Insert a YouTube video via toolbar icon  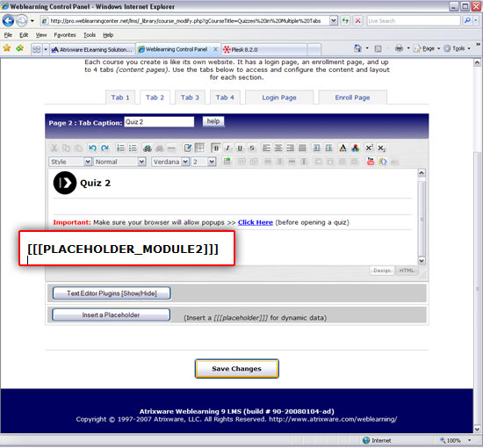[371, 162]
